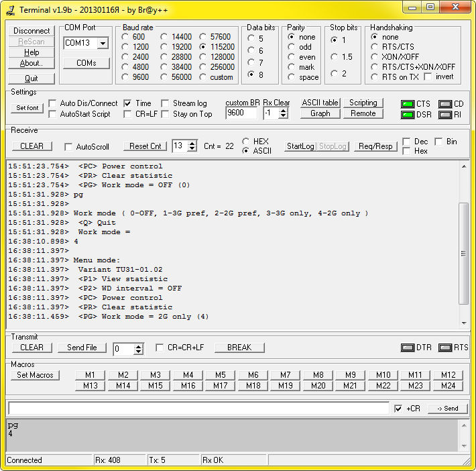Image resolution: width=476 pixels, height=471 pixels.
Task: Click the DSR green LED indicator
Action: tap(407, 115)
